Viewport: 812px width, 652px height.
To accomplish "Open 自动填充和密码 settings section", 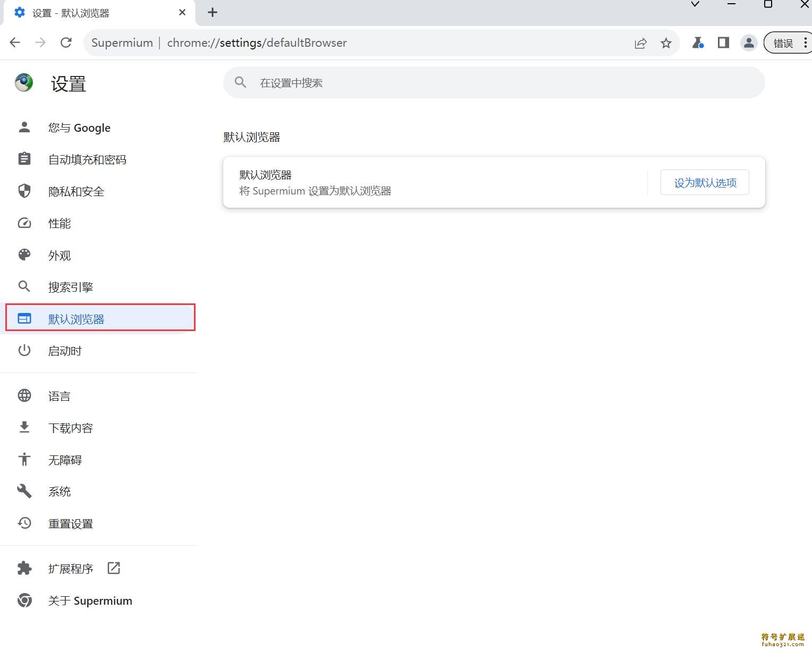I will 98,159.
